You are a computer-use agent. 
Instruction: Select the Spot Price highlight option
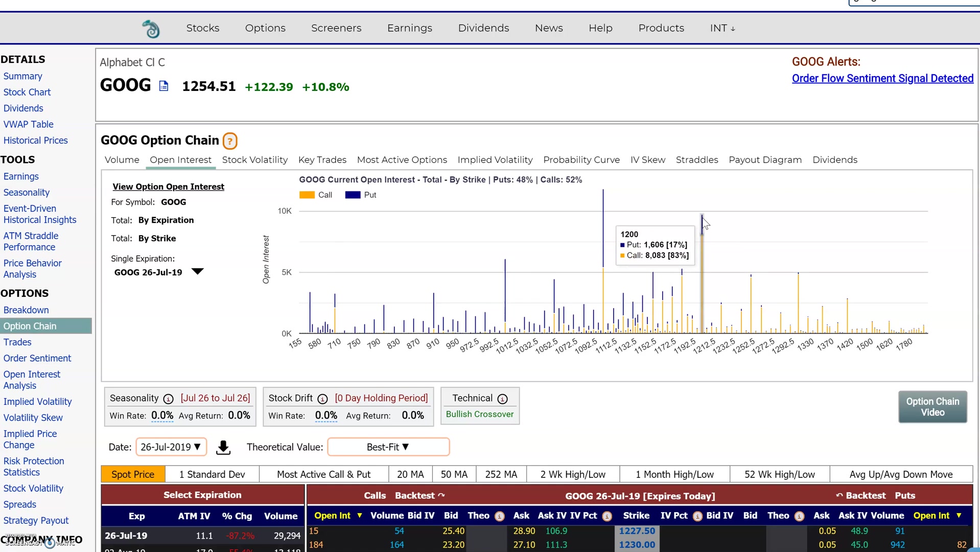tap(133, 474)
